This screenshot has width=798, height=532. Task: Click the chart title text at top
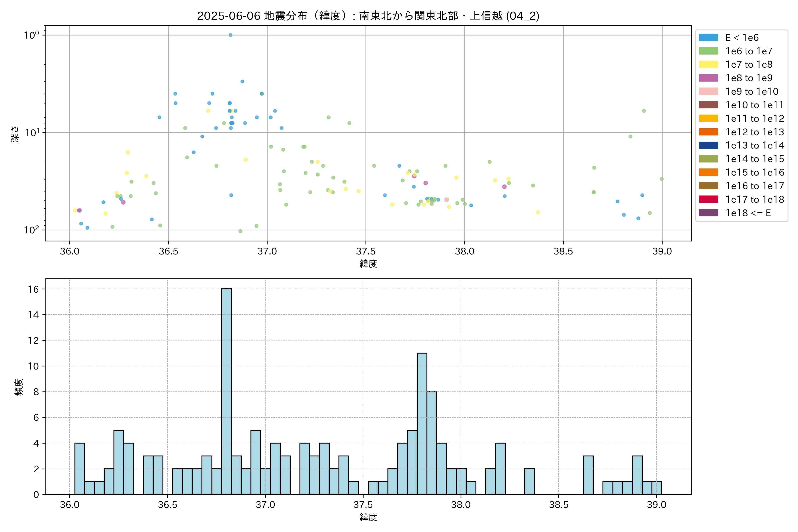[368, 16]
